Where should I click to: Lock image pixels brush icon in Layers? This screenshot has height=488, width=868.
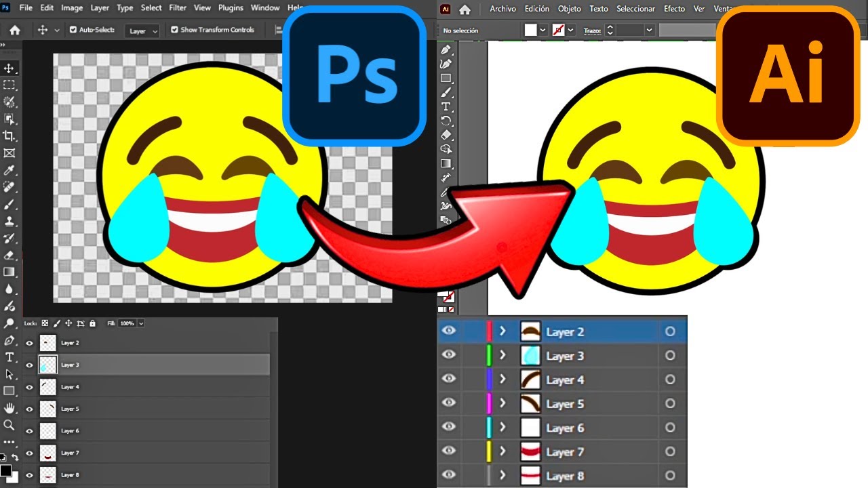[x=57, y=323]
